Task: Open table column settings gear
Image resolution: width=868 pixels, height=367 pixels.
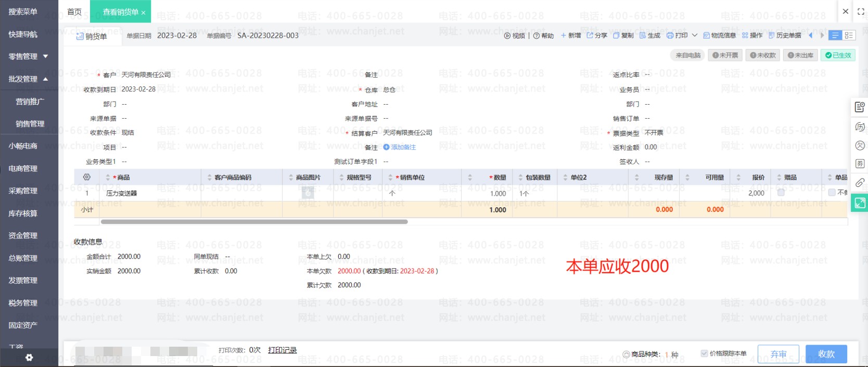Action: 86,177
